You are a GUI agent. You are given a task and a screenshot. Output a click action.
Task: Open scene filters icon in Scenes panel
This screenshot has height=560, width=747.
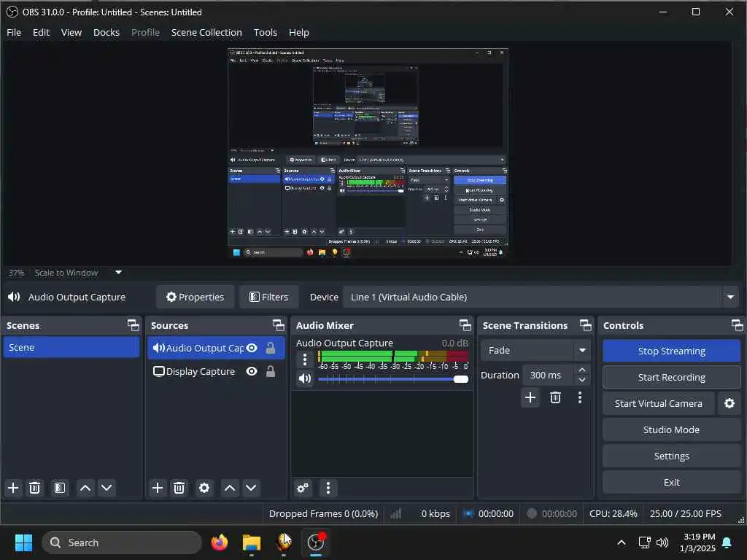click(x=60, y=488)
